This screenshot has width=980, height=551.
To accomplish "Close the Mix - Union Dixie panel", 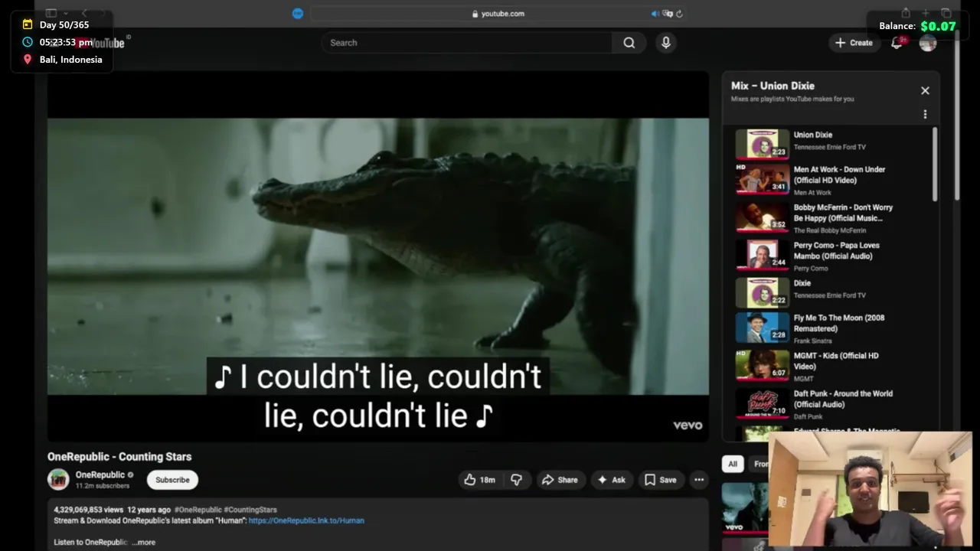I will tap(925, 90).
